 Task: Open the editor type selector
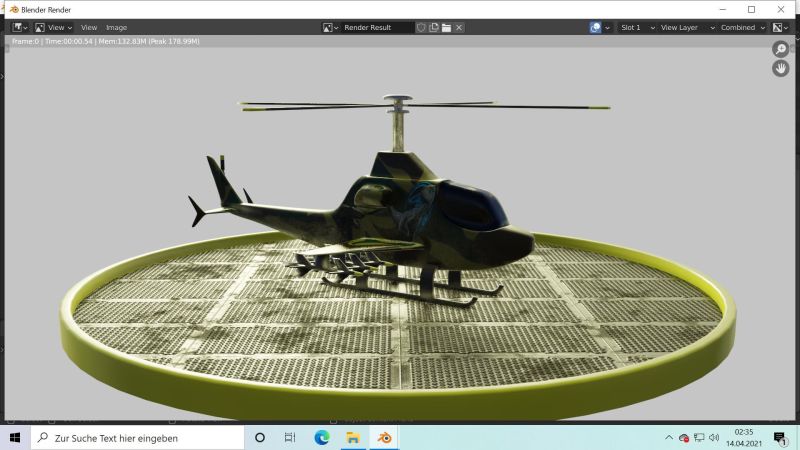pos(20,28)
